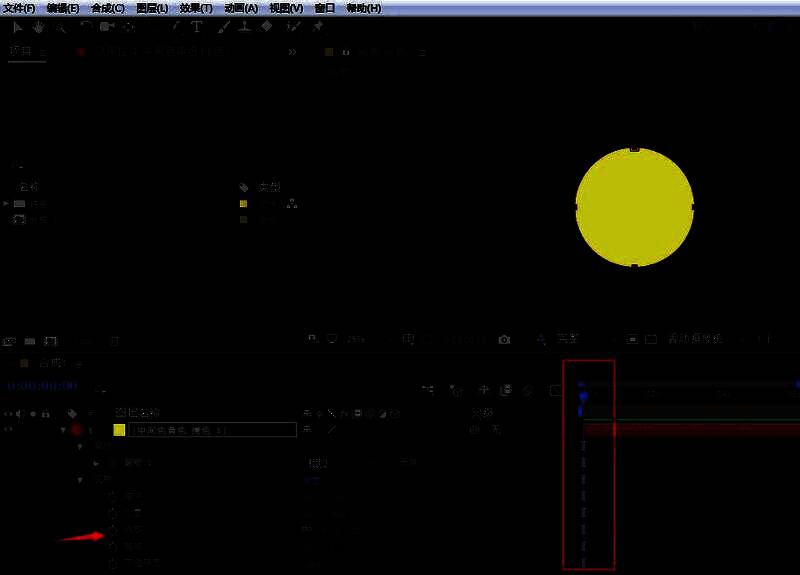Toggle the layer lock column switch
This screenshot has width=800, height=575.
click(45, 413)
